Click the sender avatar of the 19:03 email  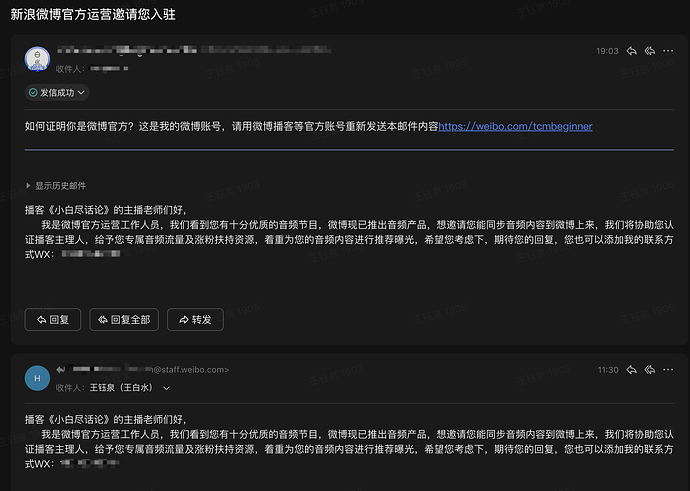click(37, 59)
